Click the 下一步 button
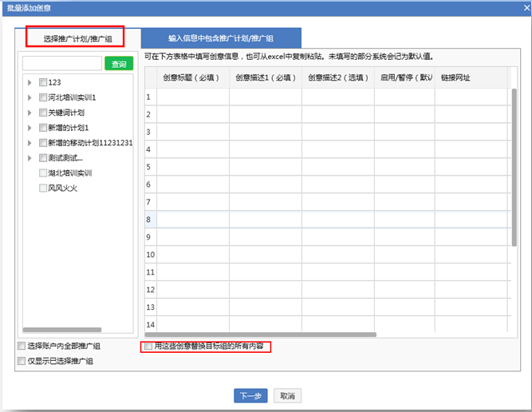This screenshot has height=412, width=532. pos(250,396)
